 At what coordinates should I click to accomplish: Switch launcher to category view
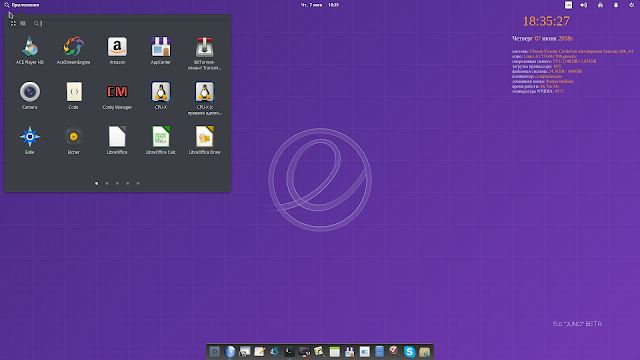[x=23, y=23]
